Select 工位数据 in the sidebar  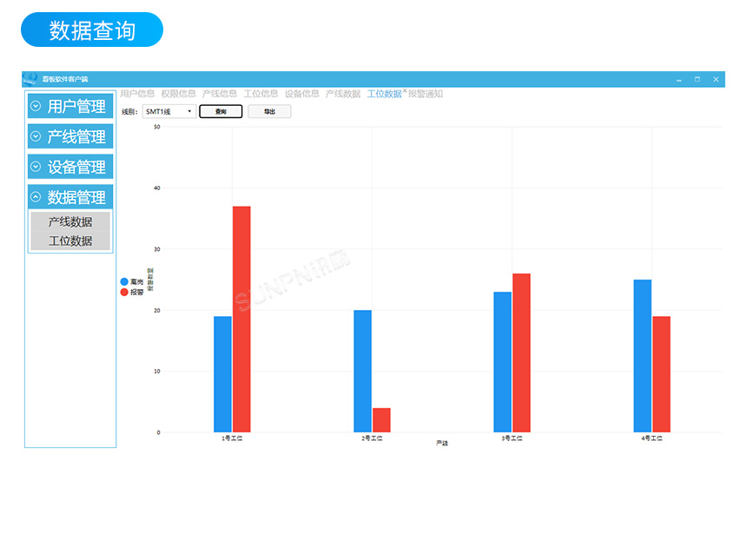(70, 240)
